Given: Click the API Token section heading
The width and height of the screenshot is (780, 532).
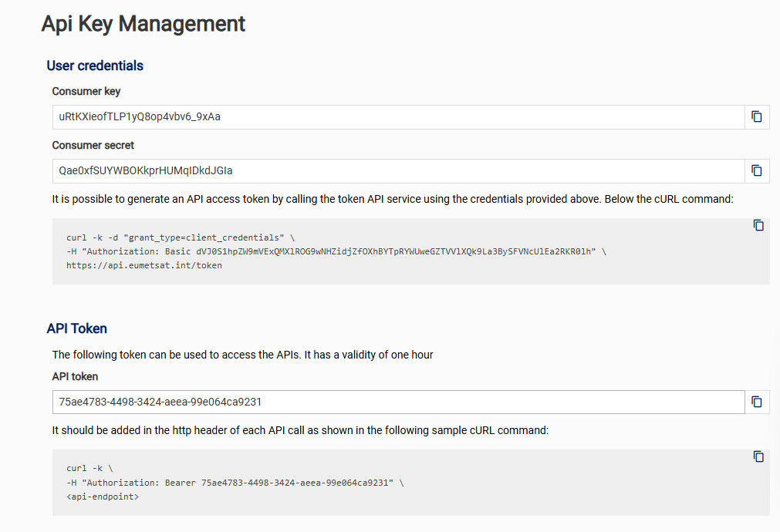Looking at the screenshot, I should (76, 328).
